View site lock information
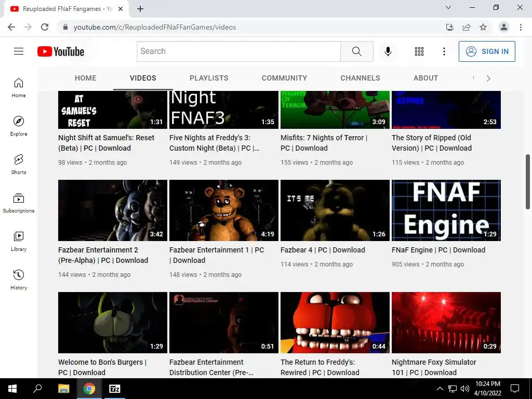This screenshot has height=399, width=532. click(x=65, y=27)
